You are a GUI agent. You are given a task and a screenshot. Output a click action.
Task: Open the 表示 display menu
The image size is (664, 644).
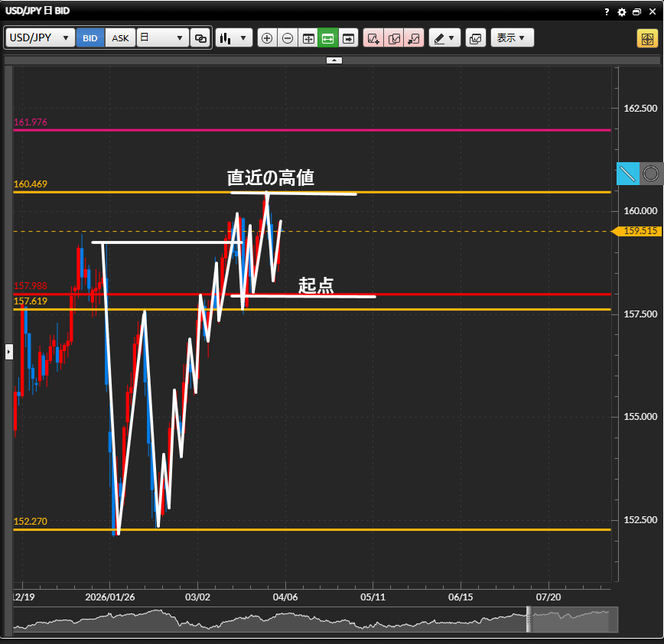click(x=512, y=38)
